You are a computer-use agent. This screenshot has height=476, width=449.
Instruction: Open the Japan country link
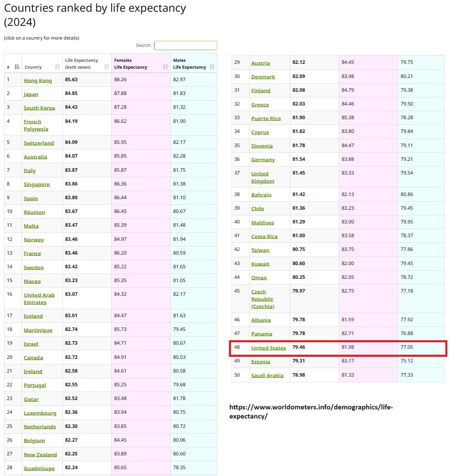tap(31, 94)
